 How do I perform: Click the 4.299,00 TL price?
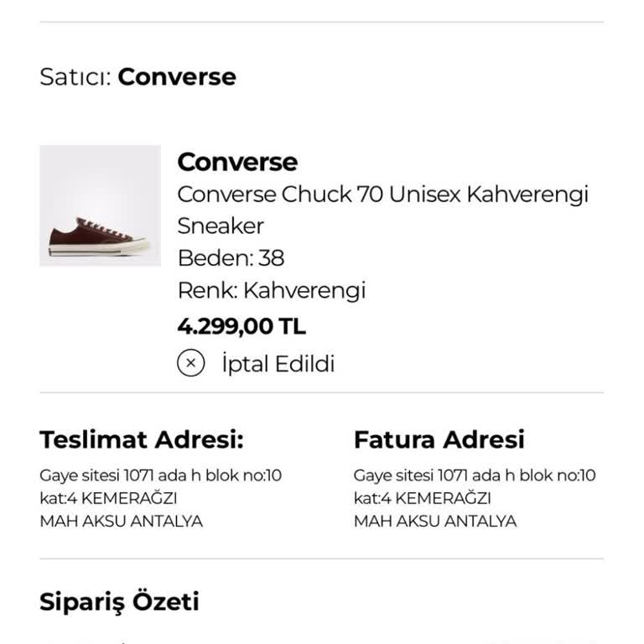pos(241,325)
